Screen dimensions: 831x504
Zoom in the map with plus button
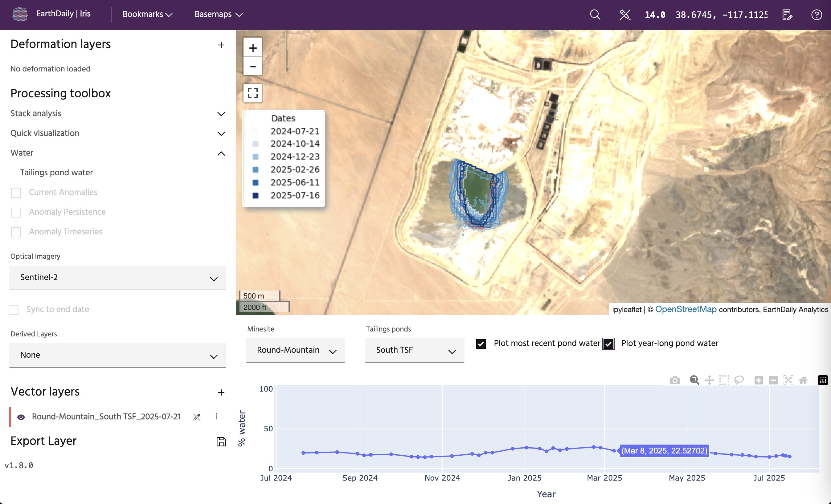(253, 48)
